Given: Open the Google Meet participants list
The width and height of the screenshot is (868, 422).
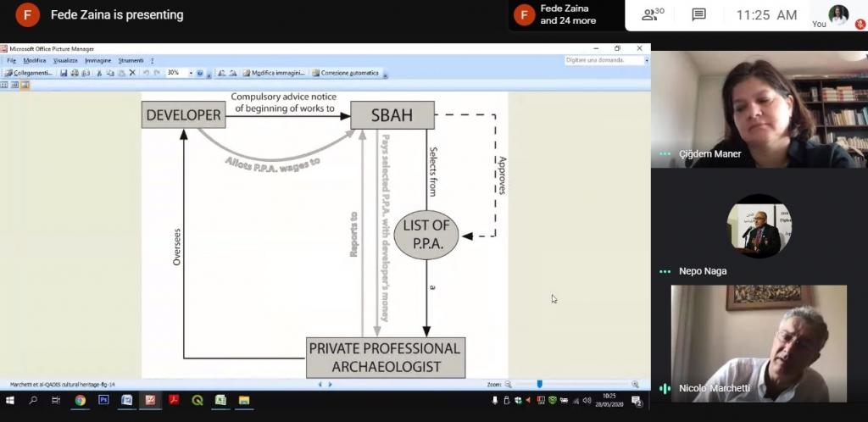Looking at the screenshot, I should [x=652, y=14].
